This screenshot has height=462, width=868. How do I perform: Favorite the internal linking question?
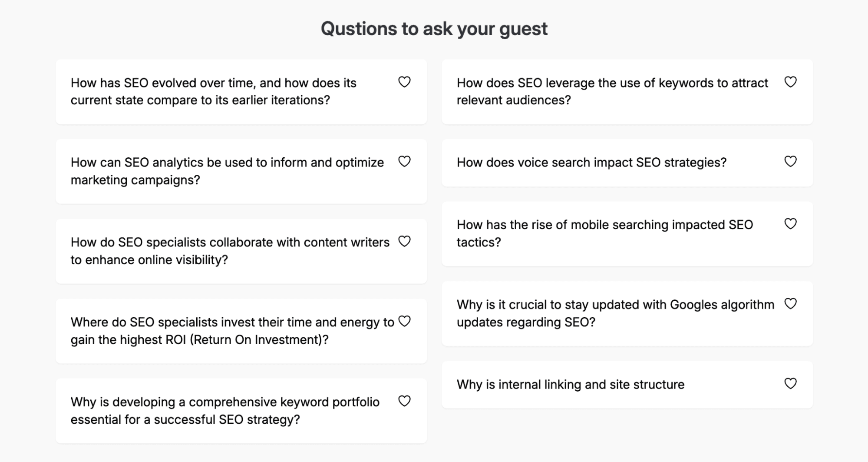click(790, 383)
